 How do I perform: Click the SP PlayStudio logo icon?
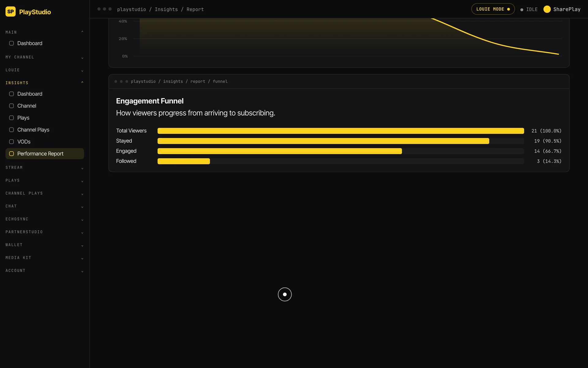(x=10, y=12)
